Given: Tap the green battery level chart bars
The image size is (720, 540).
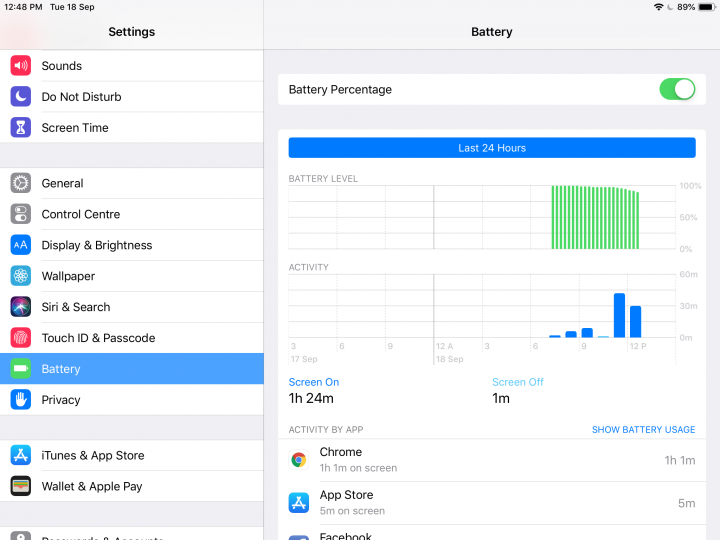Looking at the screenshot, I should pyautogui.click(x=595, y=218).
